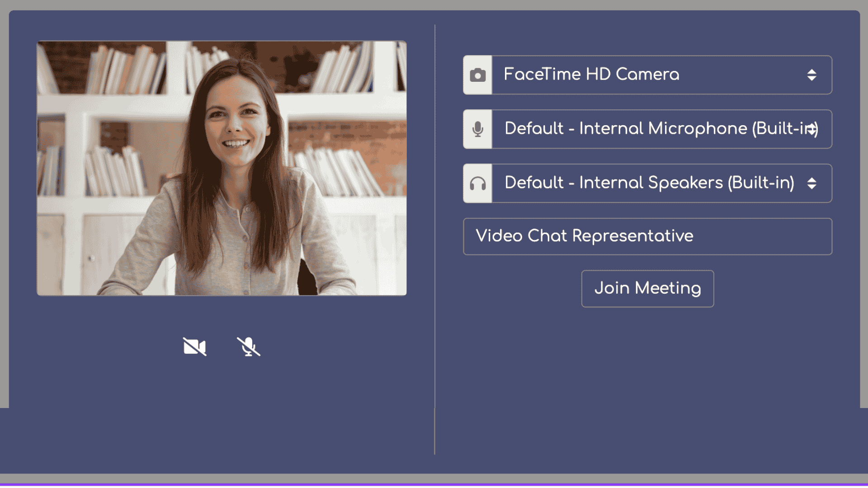Click the "Internal Speakers (Built-in)" label text
868x488 pixels.
point(687,183)
